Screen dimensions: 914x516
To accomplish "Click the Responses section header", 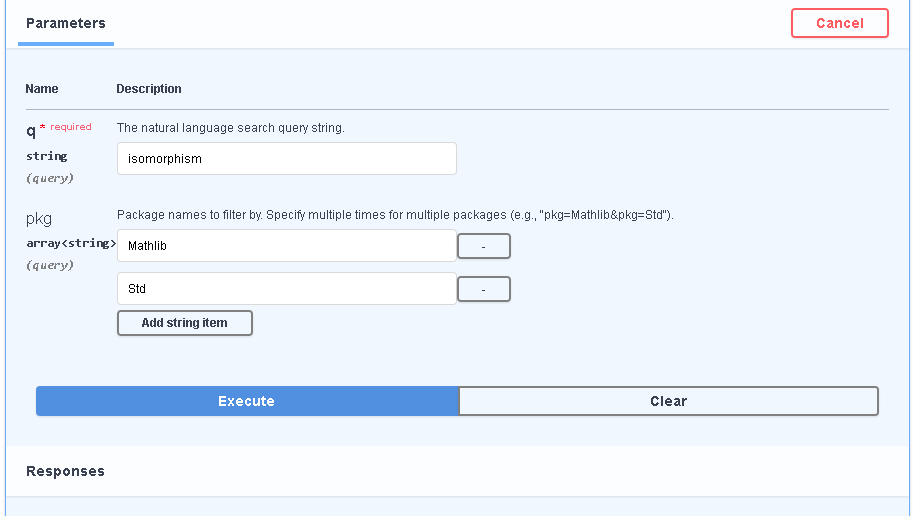I will pyautogui.click(x=65, y=471).
